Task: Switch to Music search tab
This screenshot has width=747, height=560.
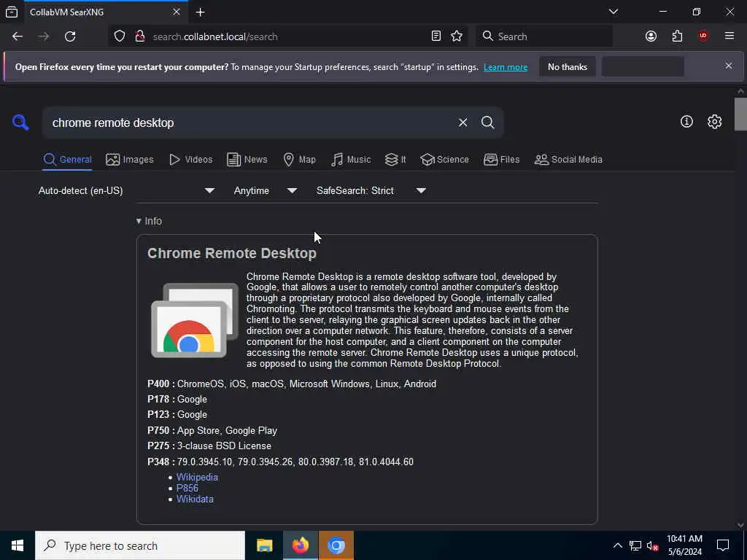Action: tap(351, 160)
